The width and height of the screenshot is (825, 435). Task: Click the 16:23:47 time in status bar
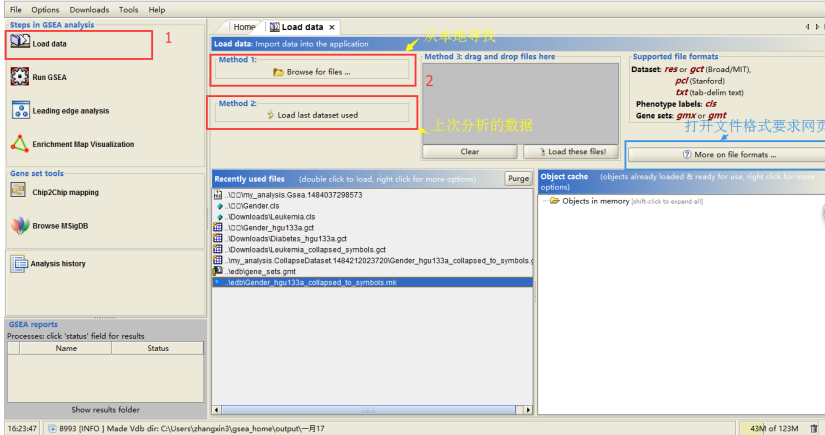(x=22, y=429)
